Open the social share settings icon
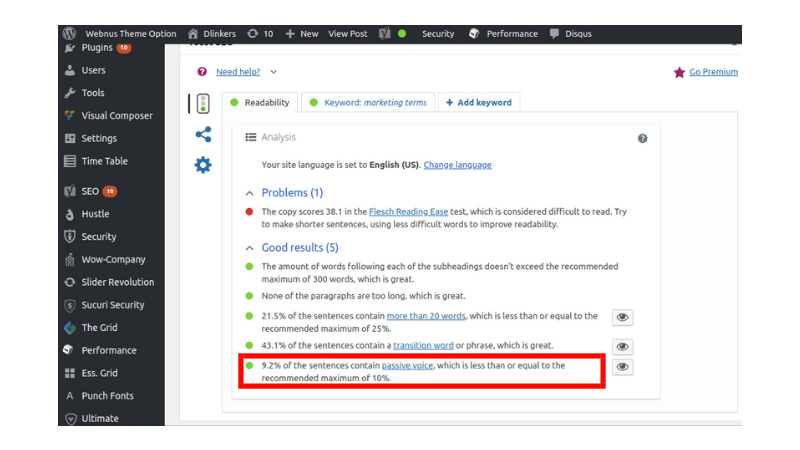The height and width of the screenshot is (450, 800). (203, 135)
